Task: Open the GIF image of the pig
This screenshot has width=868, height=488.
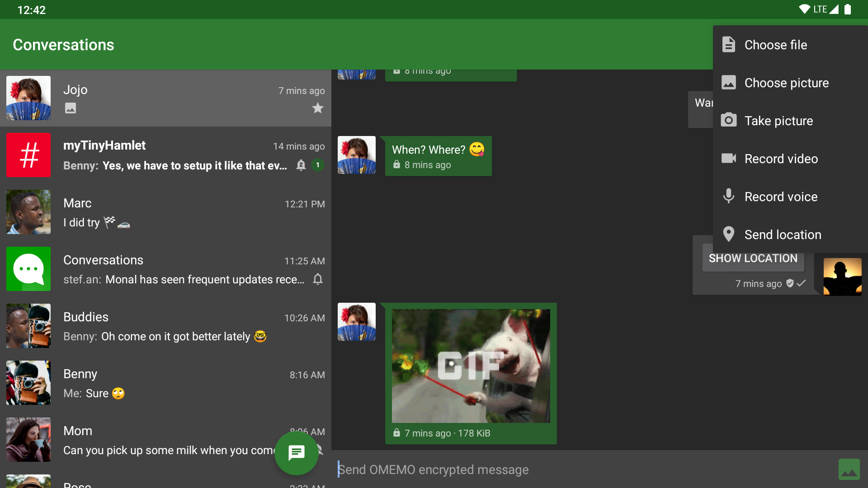Action: coord(471,366)
